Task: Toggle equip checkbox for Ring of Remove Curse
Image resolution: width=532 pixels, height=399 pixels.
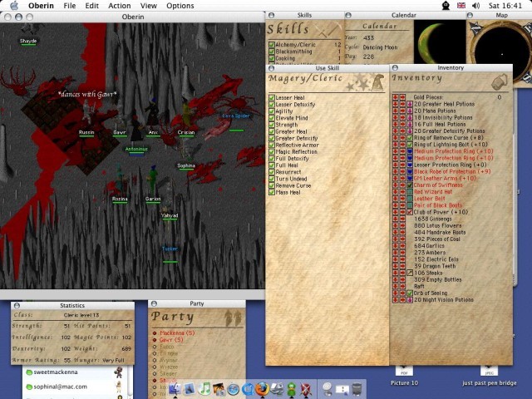Action: coord(410,138)
